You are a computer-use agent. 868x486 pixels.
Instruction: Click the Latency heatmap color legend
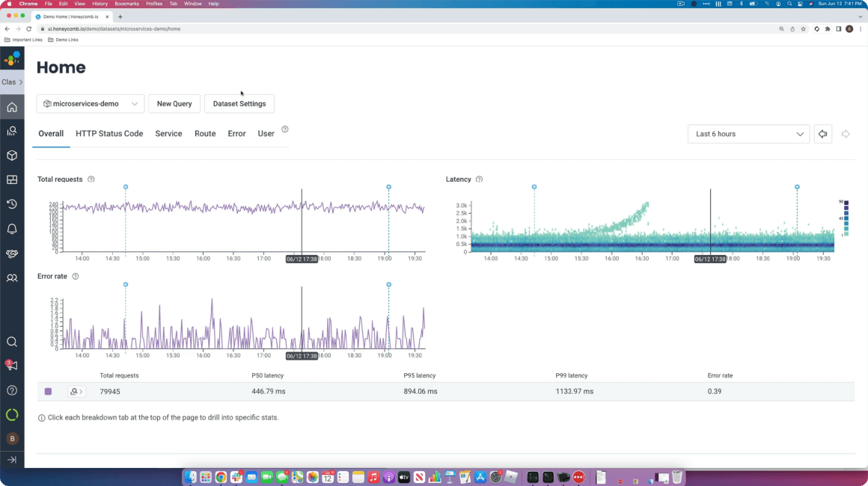click(x=845, y=218)
